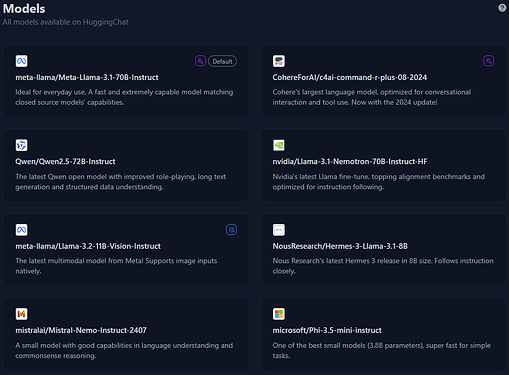Click the Nvidia logo icon
The height and width of the screenshot is (375, 509).
(279, 145)
